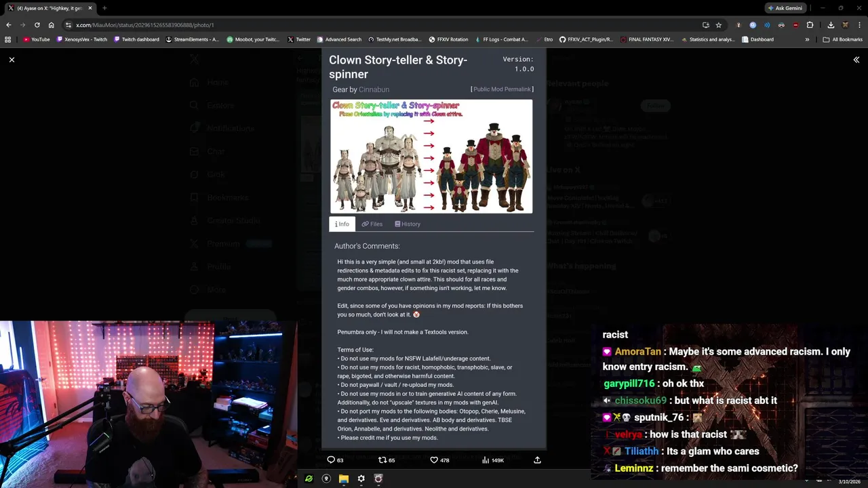
Task: Click the taskbar clock date 3/10/2026
Action: [849, 481]
